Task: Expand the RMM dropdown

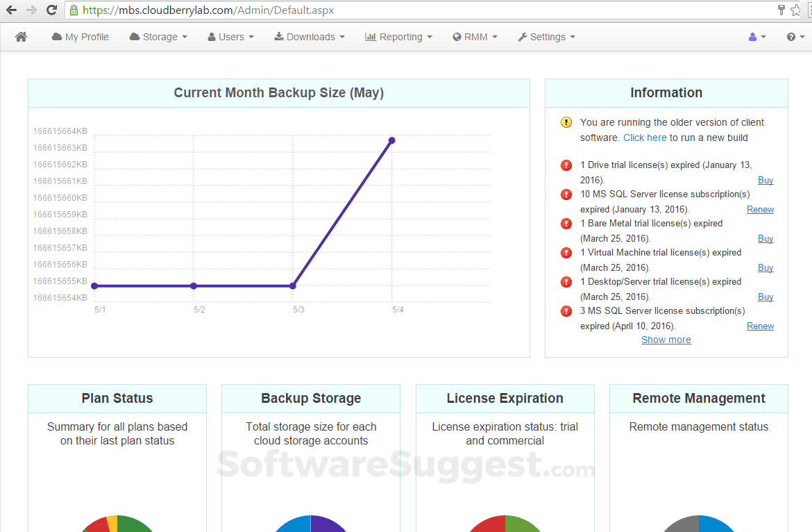Action: pos(475,36)
